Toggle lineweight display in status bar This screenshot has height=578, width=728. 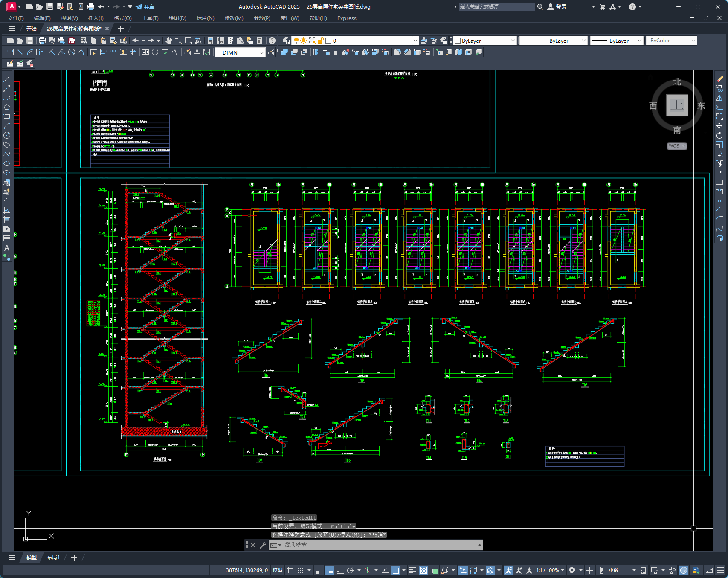pos(412,570)
